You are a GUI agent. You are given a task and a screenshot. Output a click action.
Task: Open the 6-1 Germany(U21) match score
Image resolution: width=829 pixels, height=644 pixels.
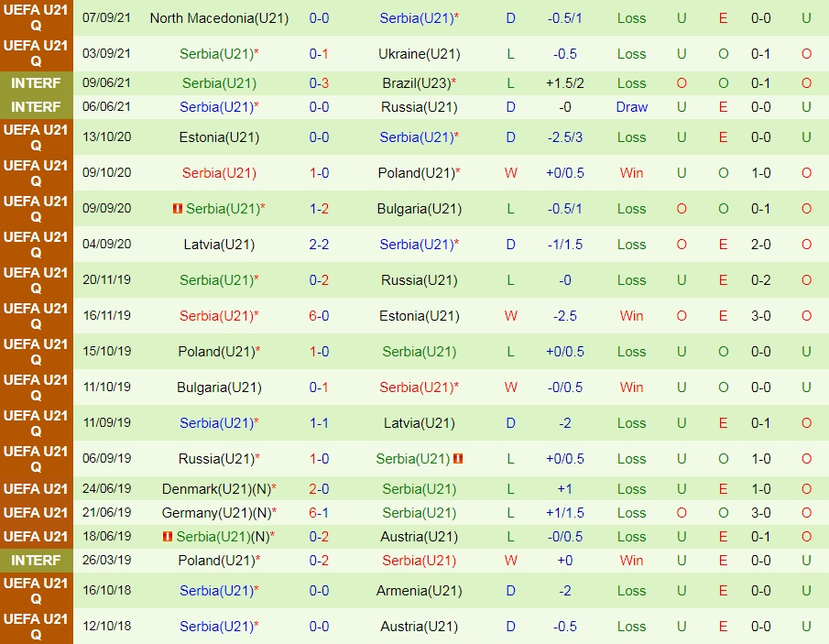[319, 513]
